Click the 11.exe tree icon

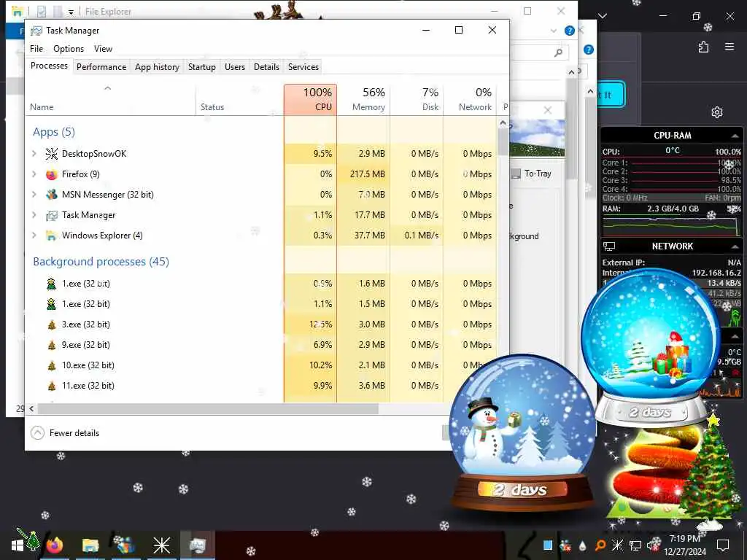pos(52,386)
